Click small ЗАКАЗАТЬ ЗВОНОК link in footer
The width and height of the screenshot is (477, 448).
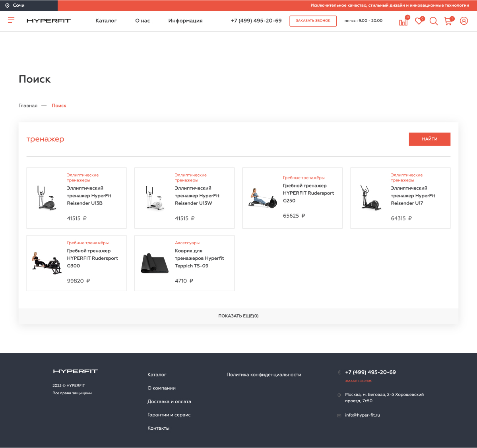(x=359, y=381)
